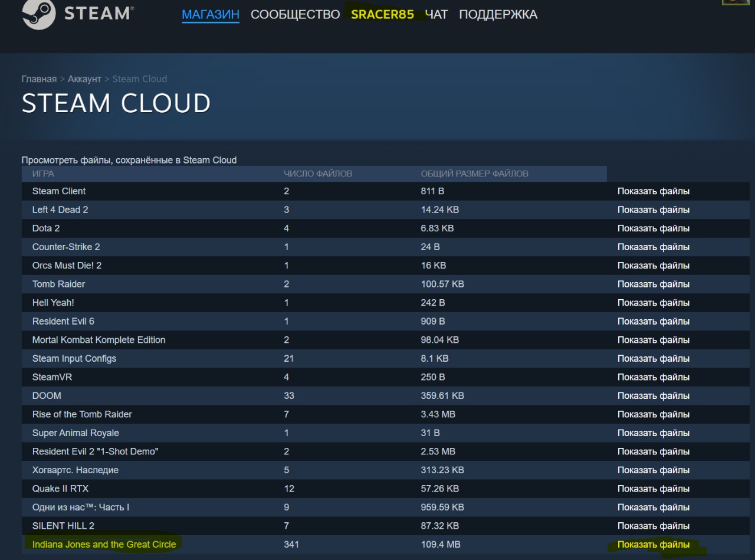Click the ОБЩИЙ РАЗМЕР ФАЙЛОВ column header
This screenshot has width=755, height=560.
475,173
